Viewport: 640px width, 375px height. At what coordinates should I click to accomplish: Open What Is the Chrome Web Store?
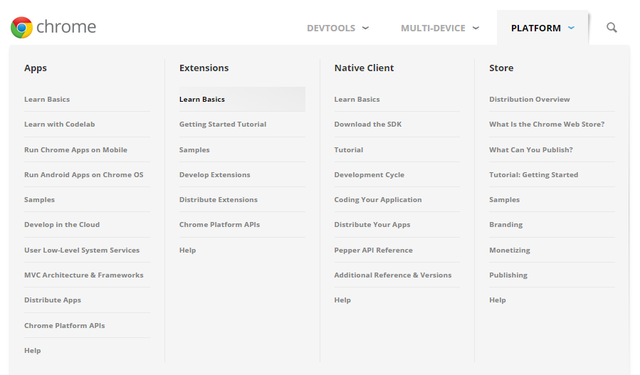pos(547,124)
